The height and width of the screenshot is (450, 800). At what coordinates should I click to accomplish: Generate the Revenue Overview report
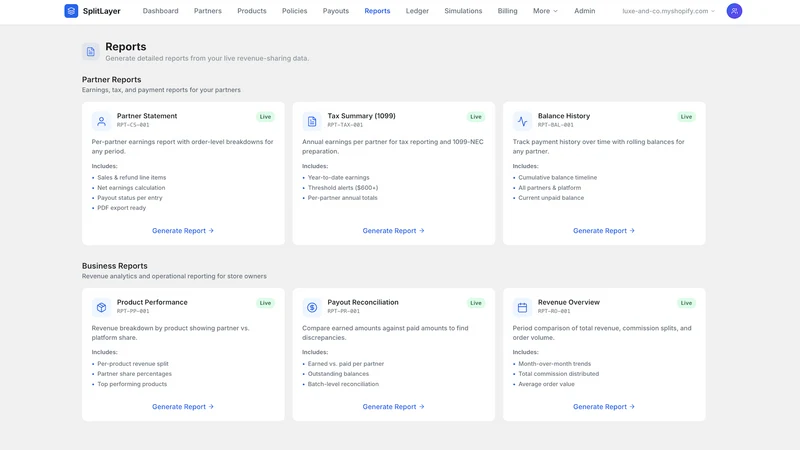[x=604, y=407]
